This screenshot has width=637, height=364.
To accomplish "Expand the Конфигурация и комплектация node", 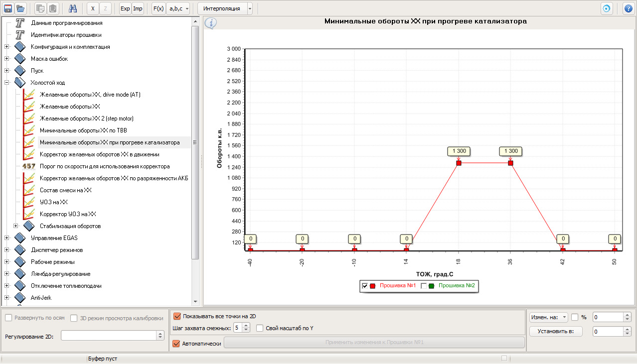I will tap(6, 47).
